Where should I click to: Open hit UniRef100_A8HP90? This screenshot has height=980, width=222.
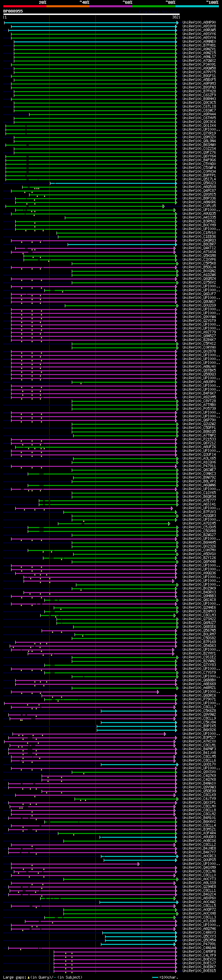(x=199, y=23)
